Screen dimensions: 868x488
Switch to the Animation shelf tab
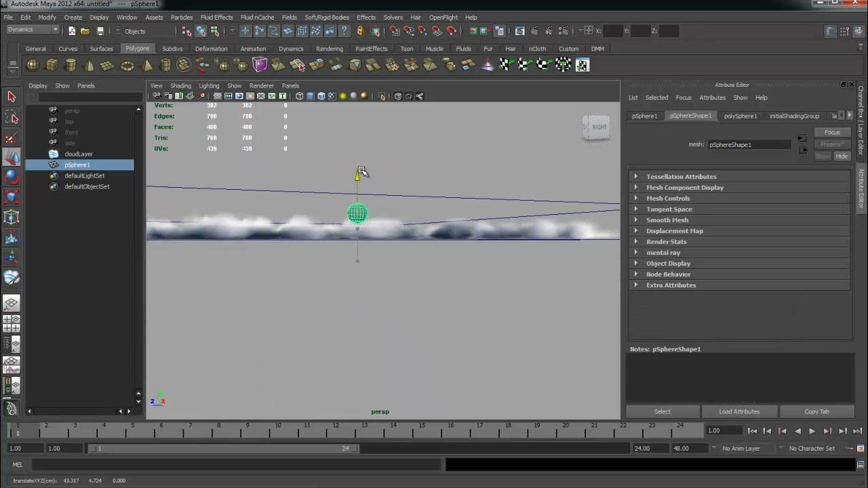pos(253,49)
